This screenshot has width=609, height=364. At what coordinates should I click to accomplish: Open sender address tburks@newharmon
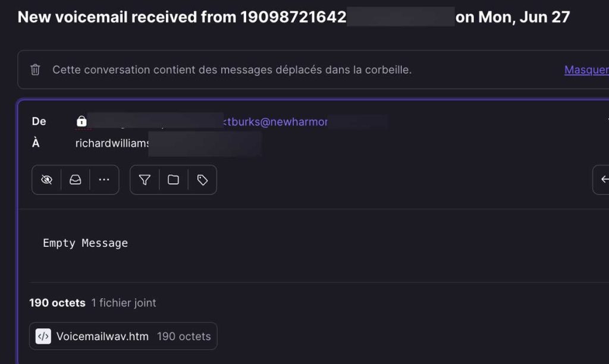[x=275, y=121]
